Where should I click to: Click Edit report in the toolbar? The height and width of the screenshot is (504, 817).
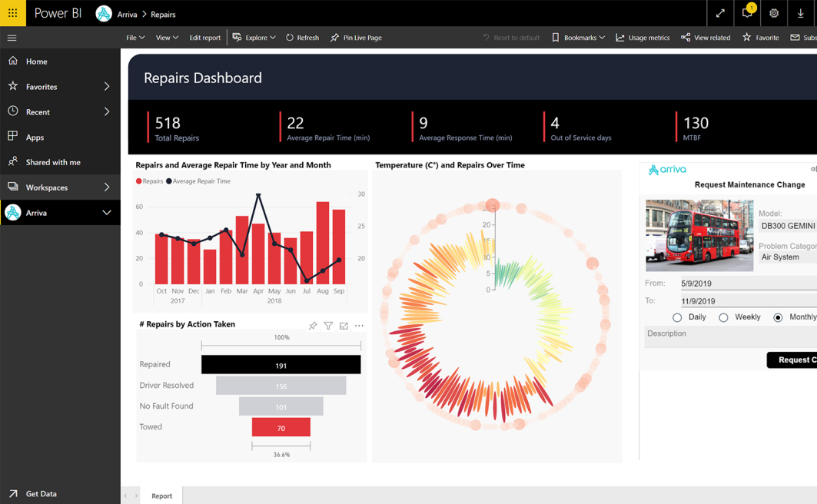[204, 38]
